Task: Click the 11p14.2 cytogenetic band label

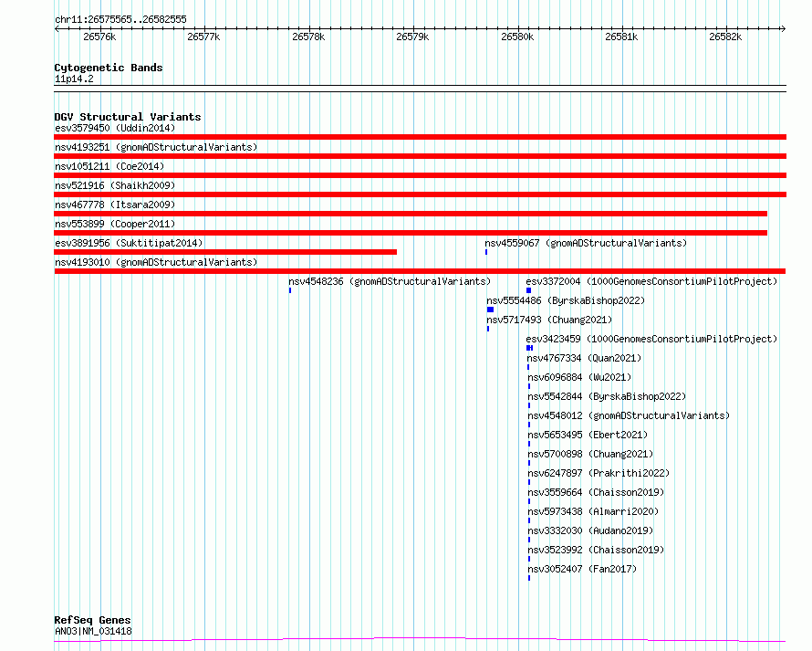Action: coord(74,79)
